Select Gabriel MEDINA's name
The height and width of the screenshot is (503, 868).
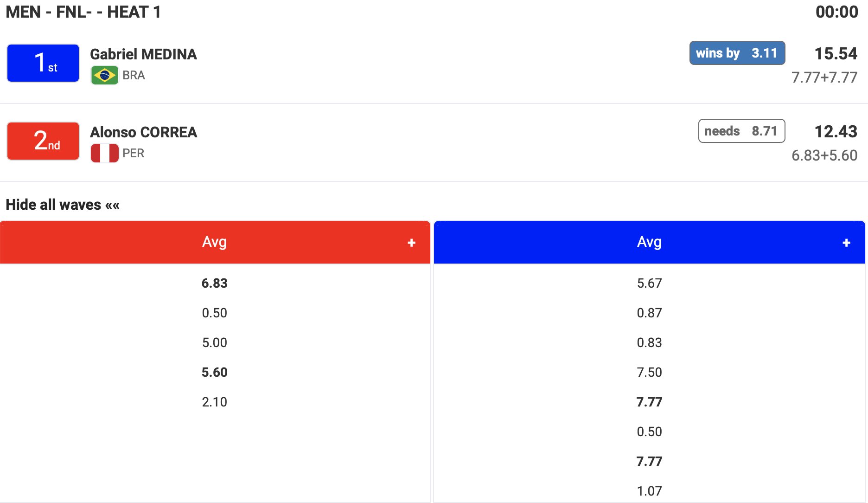click(x=143, y=54)
